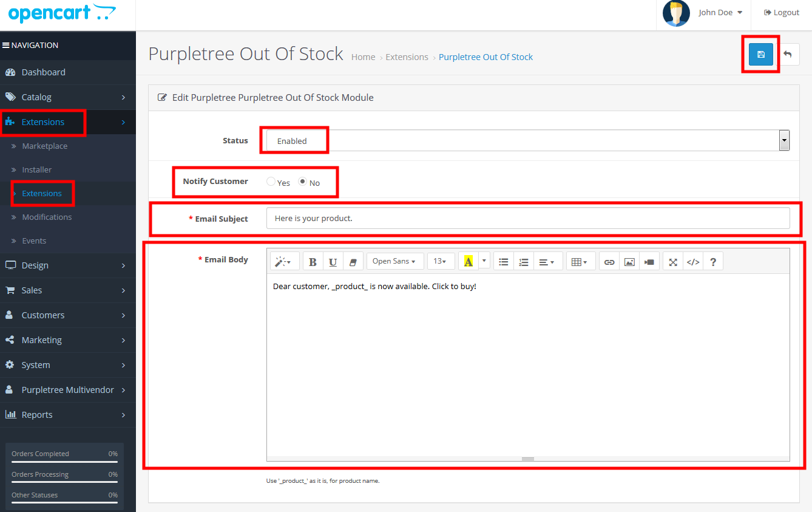Open the John Doe user dropdown

pos(720,13)
